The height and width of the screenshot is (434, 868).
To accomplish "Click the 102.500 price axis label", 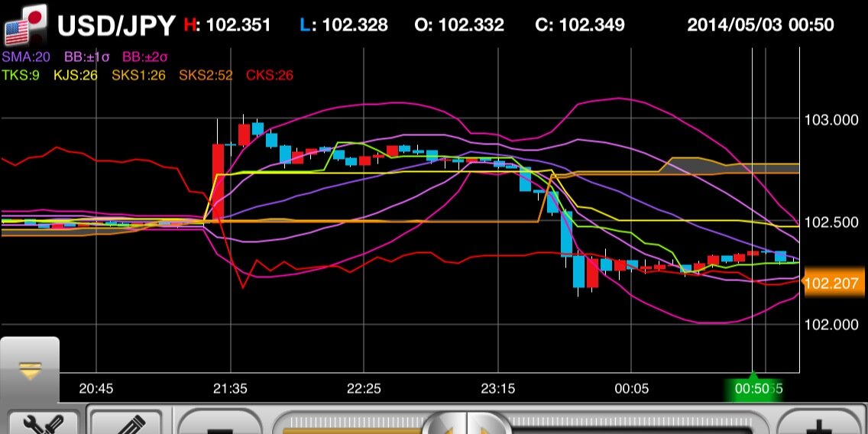I will click(831, 222).
